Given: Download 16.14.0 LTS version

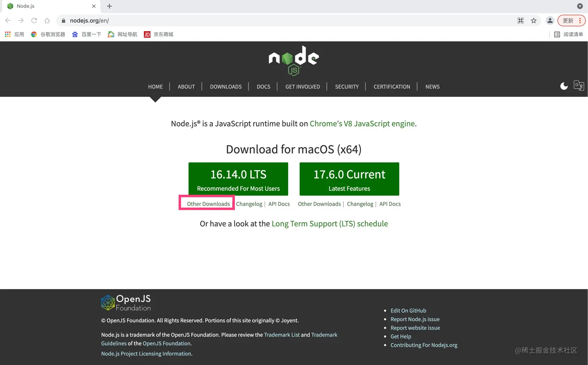Looking at the screenshot, I should pyautogui.click(x=238, y=179).
